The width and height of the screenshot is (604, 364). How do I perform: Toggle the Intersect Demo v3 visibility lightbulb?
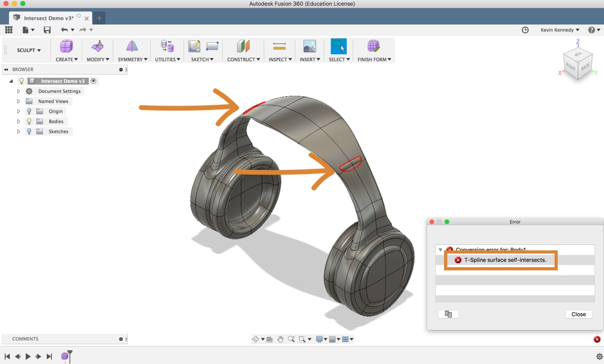click(21, 81)
